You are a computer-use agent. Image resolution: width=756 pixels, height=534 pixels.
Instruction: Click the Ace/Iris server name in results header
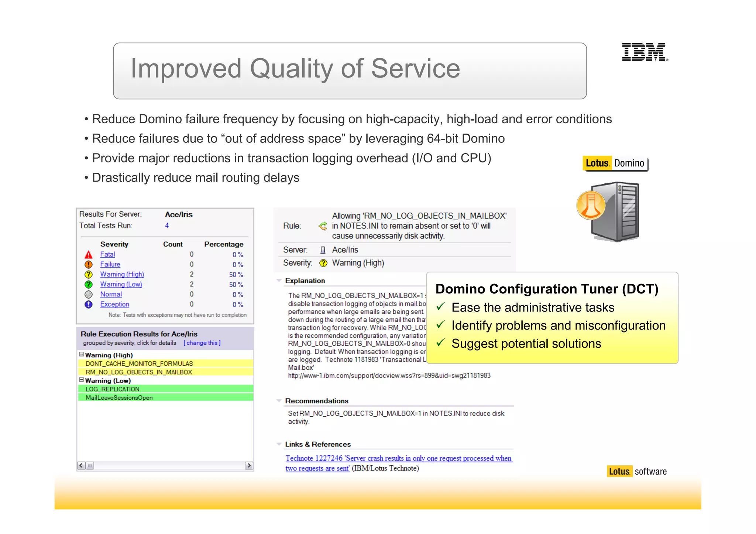179,214
